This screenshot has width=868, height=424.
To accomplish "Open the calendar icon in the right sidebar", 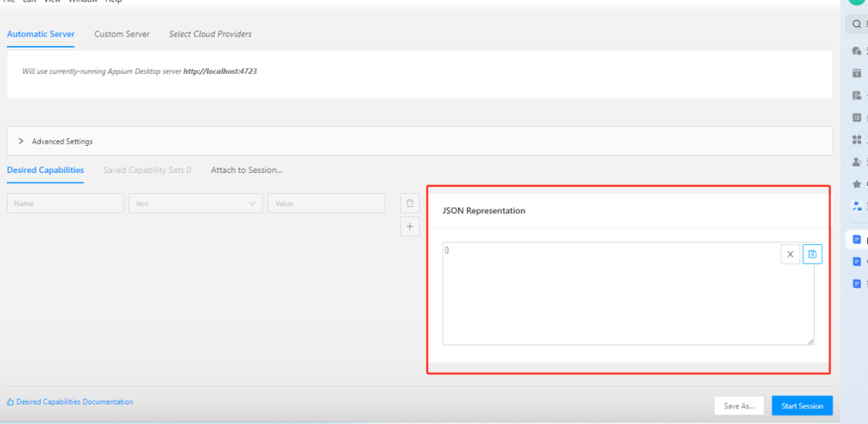I will tap(857, 73).
